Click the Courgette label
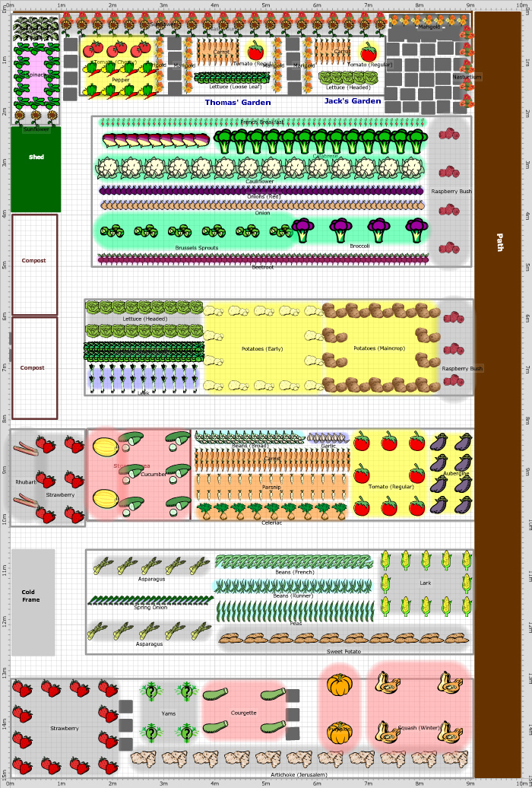 [x=244, y=713]
